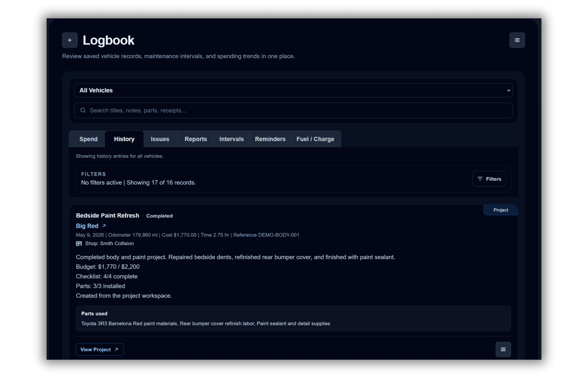The height and width of the screenshot is (378, 588).
Task: Click 'Shop: Smith Collision' text
Action: point(109,243)
